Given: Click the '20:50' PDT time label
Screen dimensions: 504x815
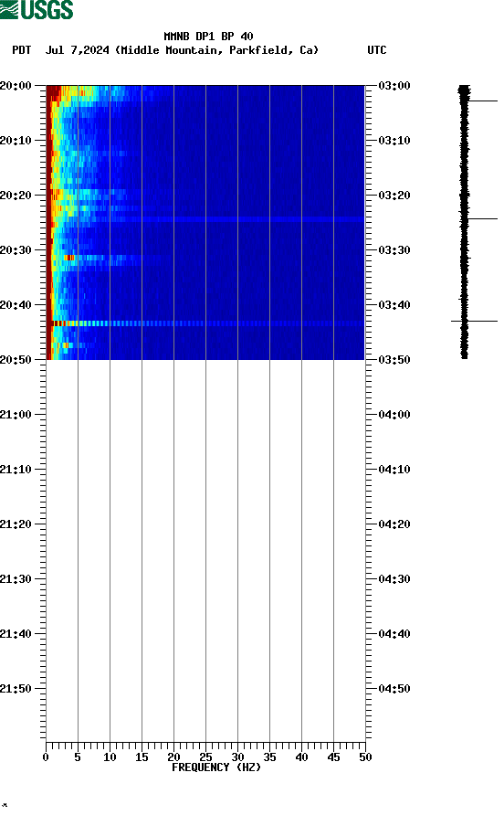Looking at the screenshot, I should (16, 360).
